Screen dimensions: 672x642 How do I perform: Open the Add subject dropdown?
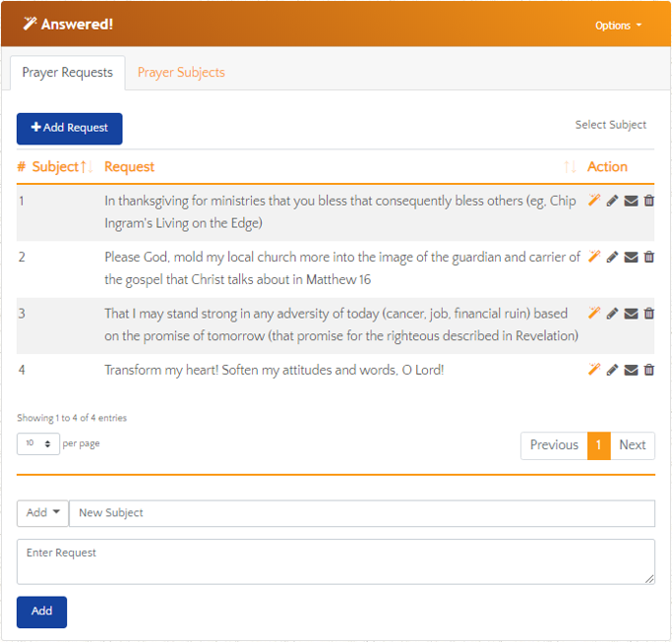tap(42, 513)
